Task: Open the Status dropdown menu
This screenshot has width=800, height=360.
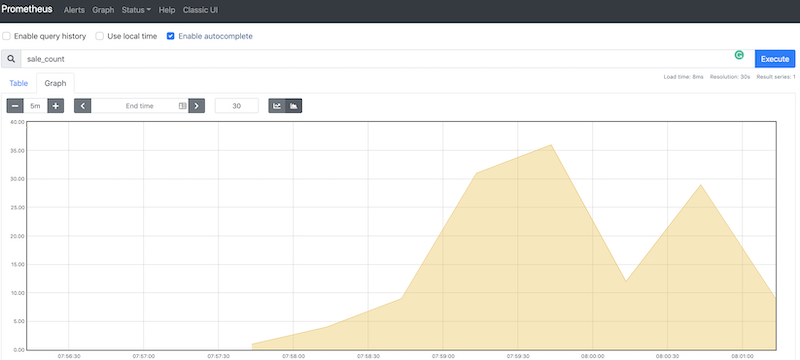Action: click(136, 10)
